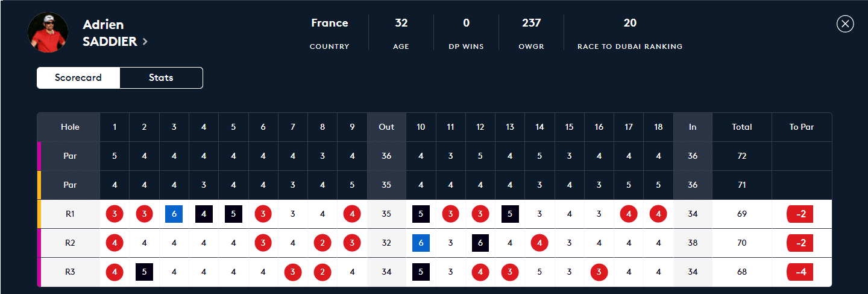This screenshot has width=868, height=294.
Task: Select the R2 row label
Action: [x=70, y=243]
